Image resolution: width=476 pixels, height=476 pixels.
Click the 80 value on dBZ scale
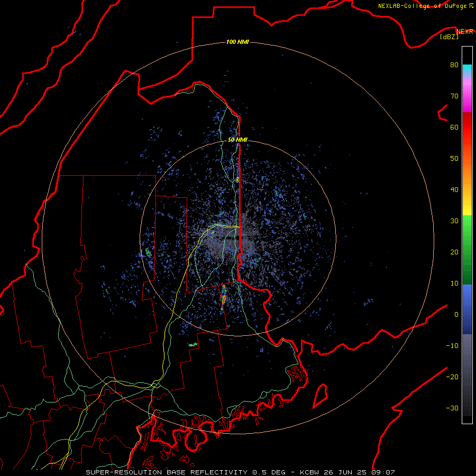click(x=454, y=65)
